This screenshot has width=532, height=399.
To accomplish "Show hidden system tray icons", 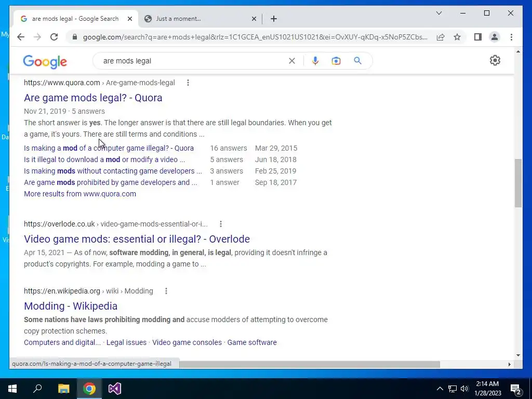I will (x=440, y=389).
